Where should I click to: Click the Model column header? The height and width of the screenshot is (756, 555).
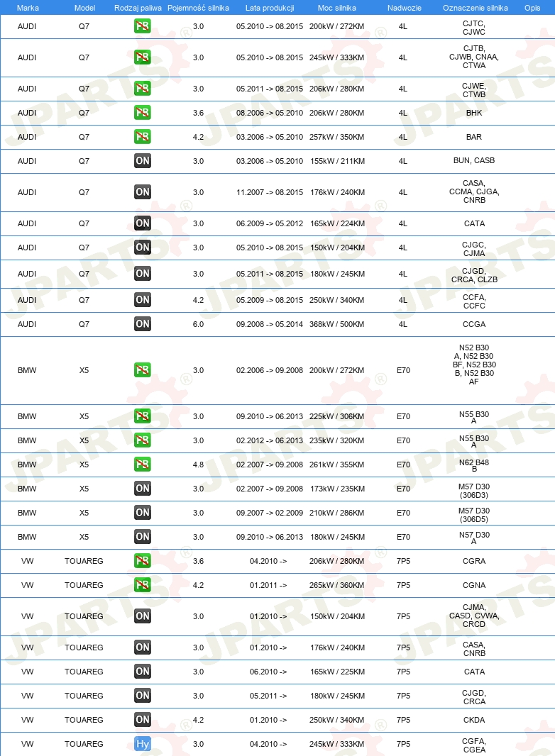[x=84, y=8]
